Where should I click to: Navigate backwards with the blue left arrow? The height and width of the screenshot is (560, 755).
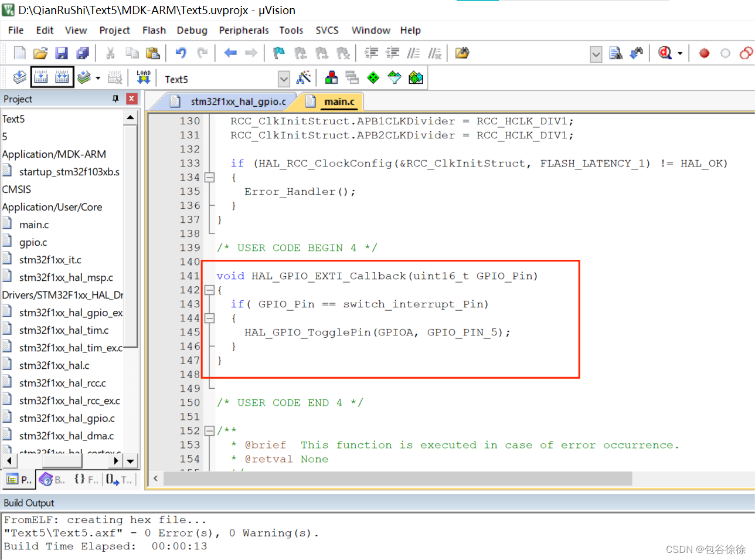tap(230, 53)
